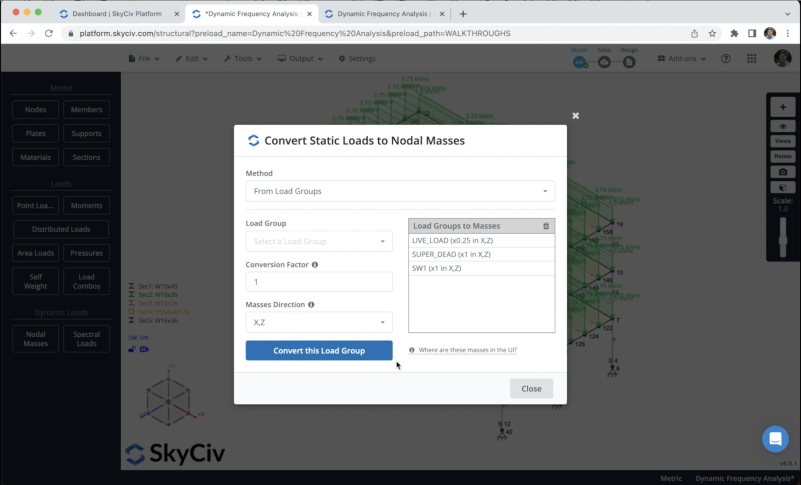
Task: Click the Views button in right toolbar
Action: pos(783,141)
